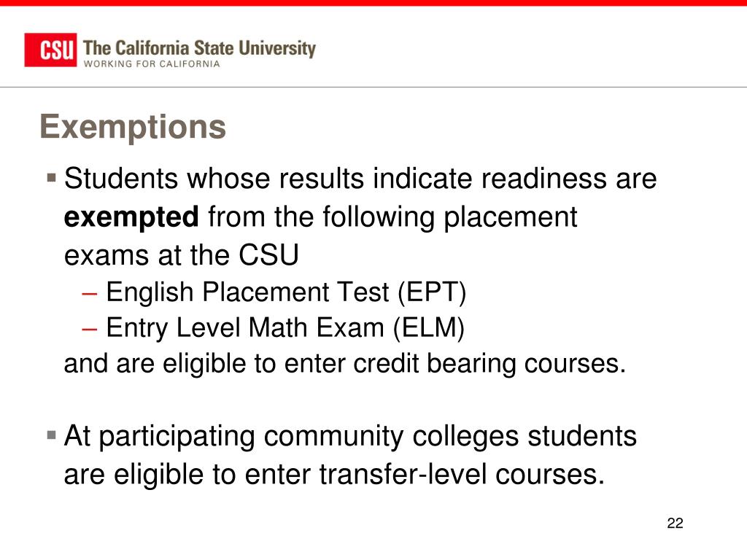Click red dash before Entry Level Math
The image size is (747, 560).
coord(90,329)
